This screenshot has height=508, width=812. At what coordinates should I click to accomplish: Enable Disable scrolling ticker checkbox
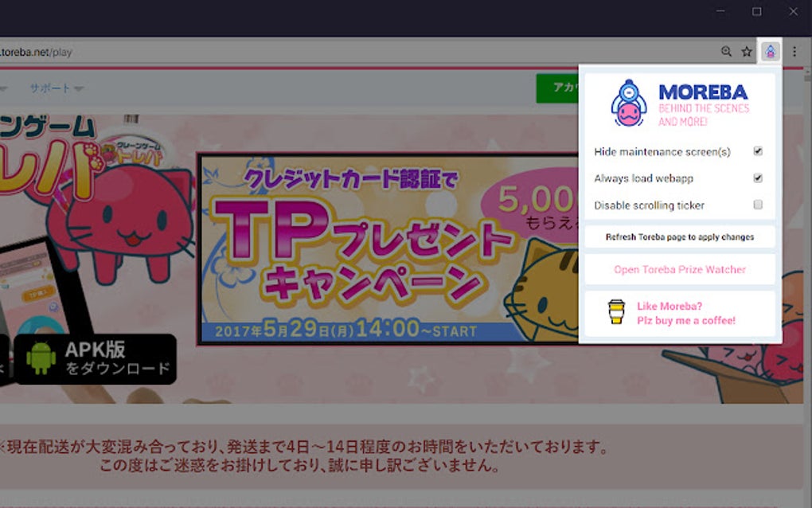(x=758, y=205)
